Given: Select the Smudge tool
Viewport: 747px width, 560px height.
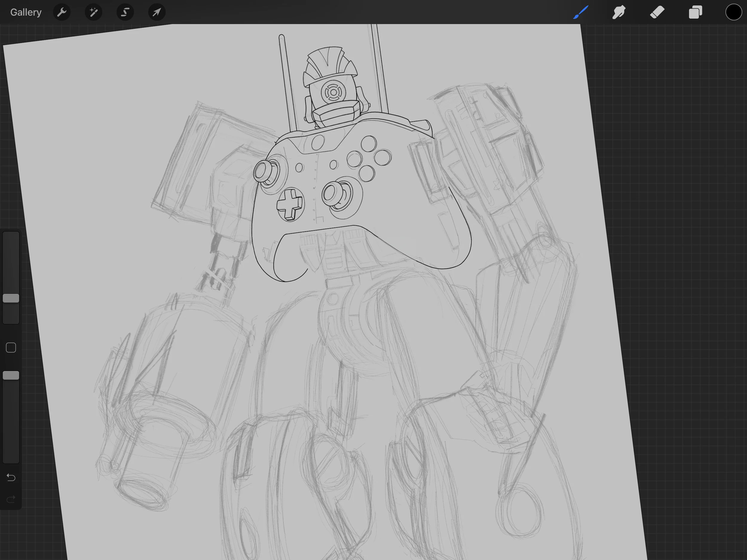Looking at the screenshot, I should coord(619,12).
